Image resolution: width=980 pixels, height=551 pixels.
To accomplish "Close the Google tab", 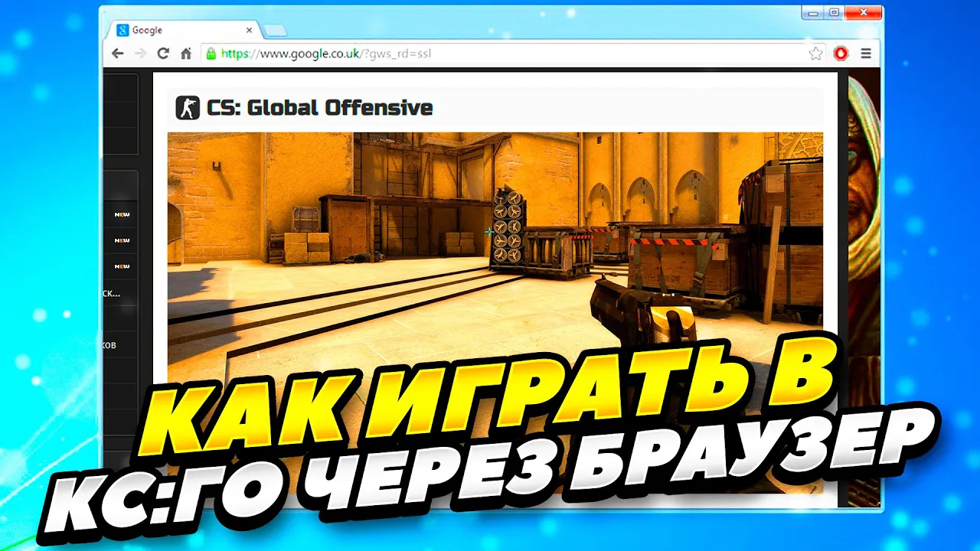I will [249, 30].
